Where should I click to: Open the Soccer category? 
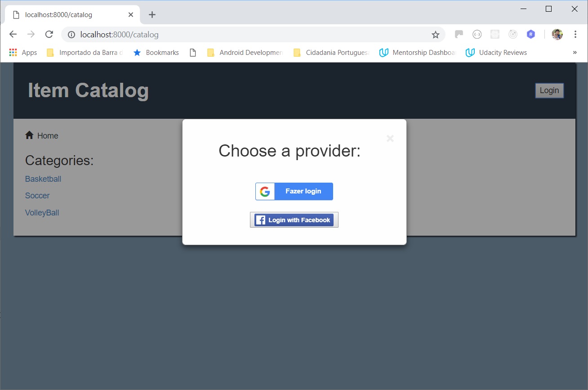[37, 196]
